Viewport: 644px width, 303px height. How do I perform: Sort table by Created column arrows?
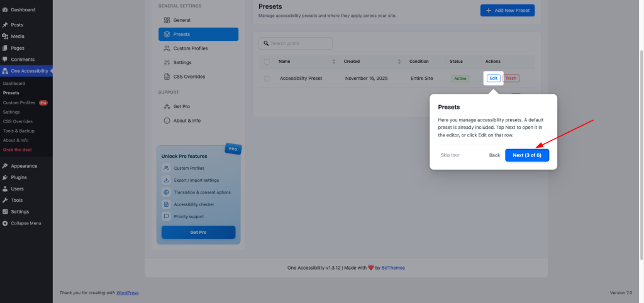point(399,62)
